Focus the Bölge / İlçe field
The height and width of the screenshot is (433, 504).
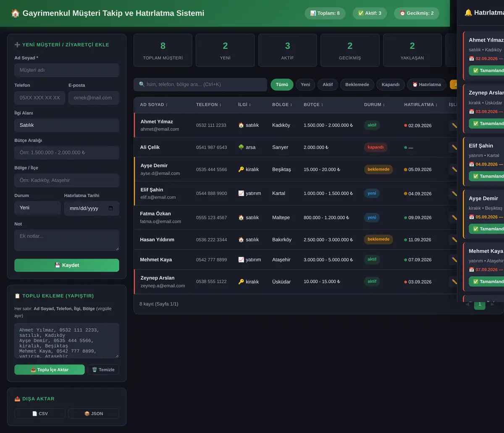tap(67, 180)
